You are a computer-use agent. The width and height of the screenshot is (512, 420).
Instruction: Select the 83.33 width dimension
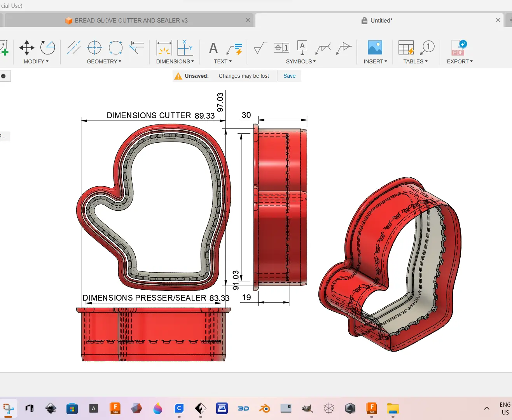coord(219,298)
